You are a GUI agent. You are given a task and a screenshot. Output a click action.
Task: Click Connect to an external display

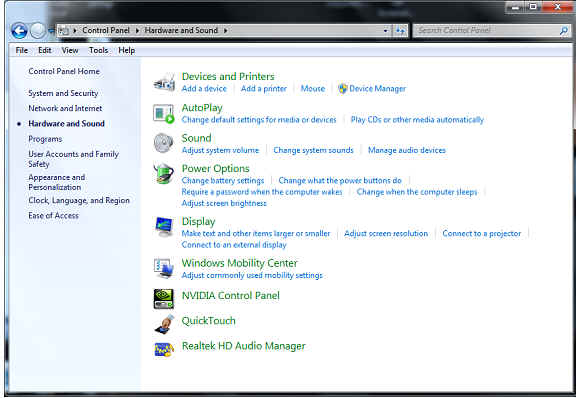pos(234,245)
